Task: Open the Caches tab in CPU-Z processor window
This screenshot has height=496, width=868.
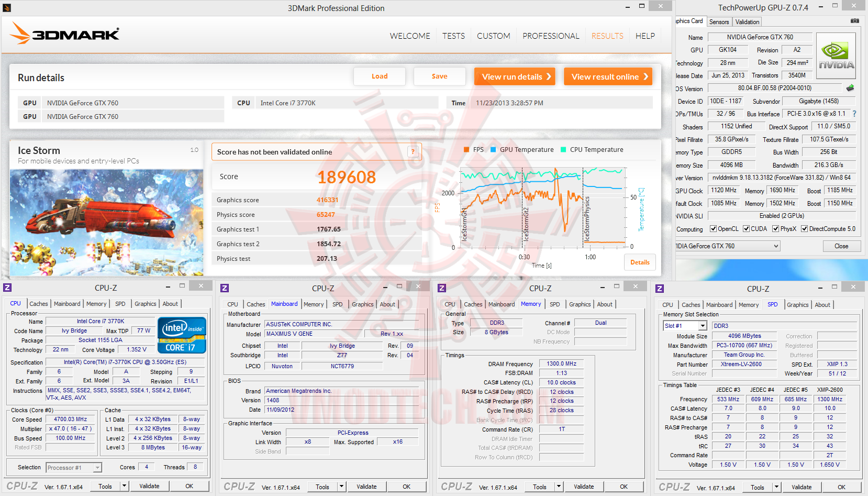Action: coord(39,304)
